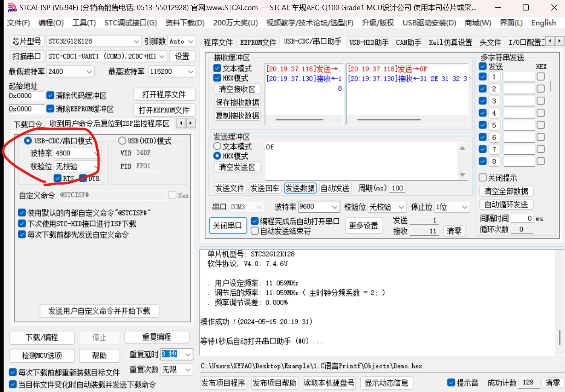565x392 pixels.
Task: Open the 4800 baud rate dropdown in USB-CDC mode
Action: tap(96, 153)
